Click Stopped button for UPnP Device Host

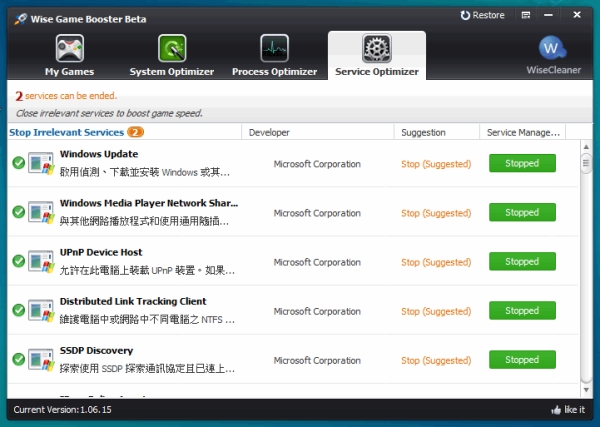[522, 262]
